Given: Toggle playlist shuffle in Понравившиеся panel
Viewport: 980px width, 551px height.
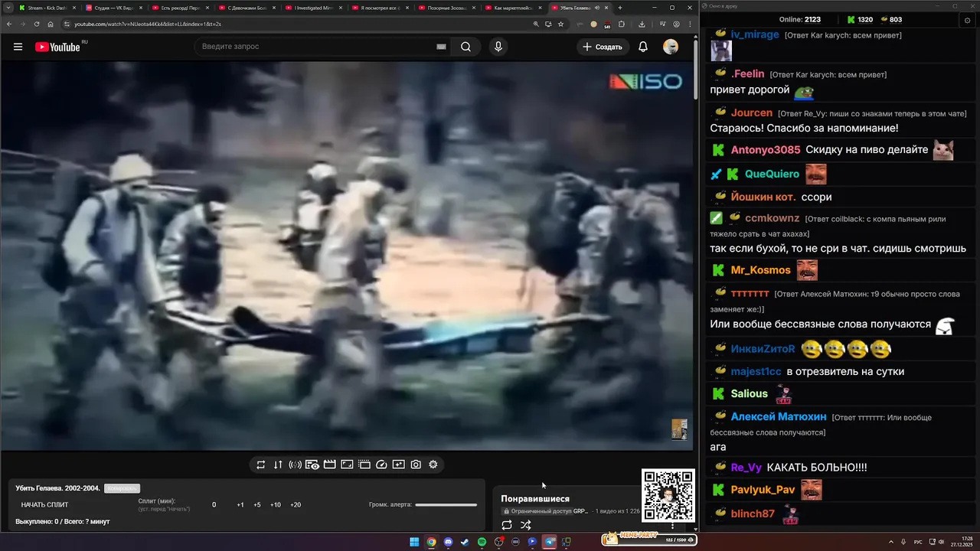Looking at the screenshot, I should 526,525.
